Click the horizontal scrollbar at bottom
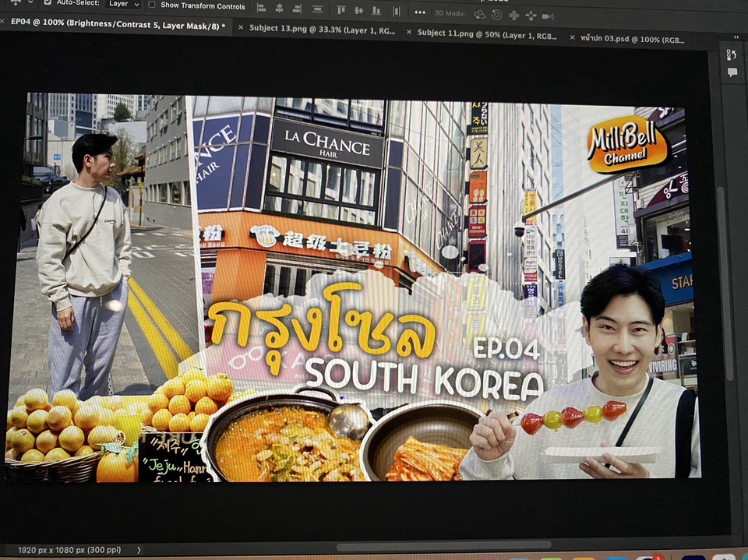748x560 pixels. (444, 546)
